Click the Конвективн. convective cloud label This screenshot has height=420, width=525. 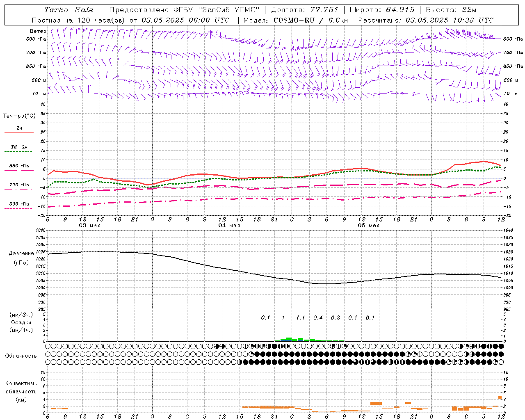pos(21,383)
